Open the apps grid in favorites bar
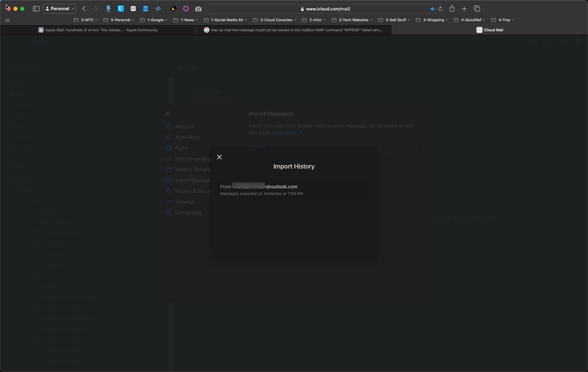Screen dimensions: 588x372 (7, 20)
